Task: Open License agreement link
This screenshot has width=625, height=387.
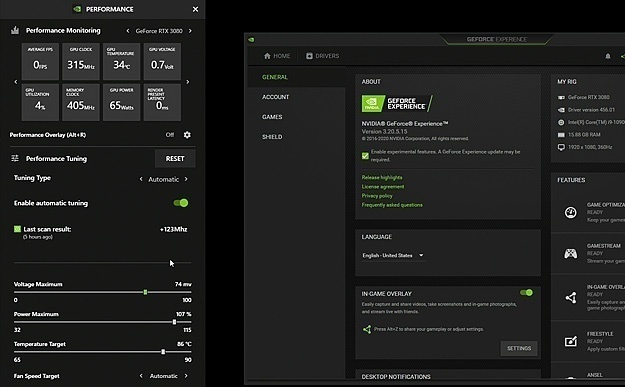Action: (383, 187)
